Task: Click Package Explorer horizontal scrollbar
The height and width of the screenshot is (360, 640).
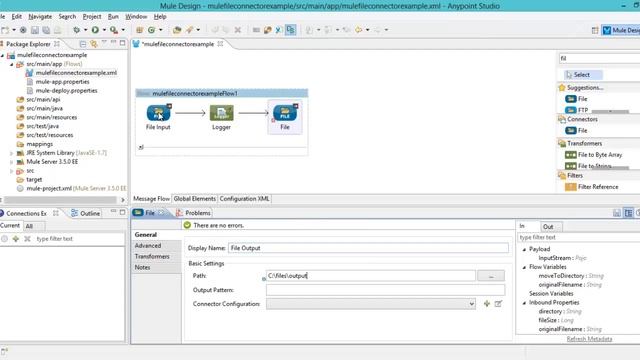Action: 60,200
